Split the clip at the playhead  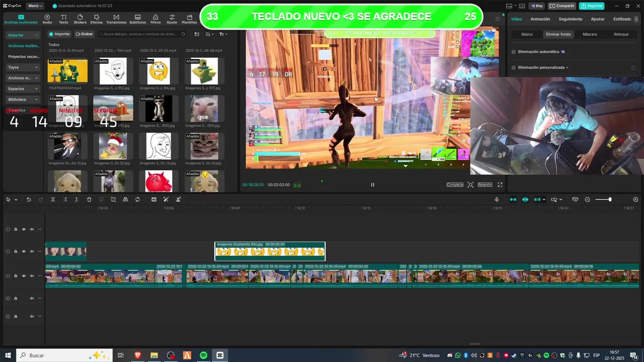[53, 200]
